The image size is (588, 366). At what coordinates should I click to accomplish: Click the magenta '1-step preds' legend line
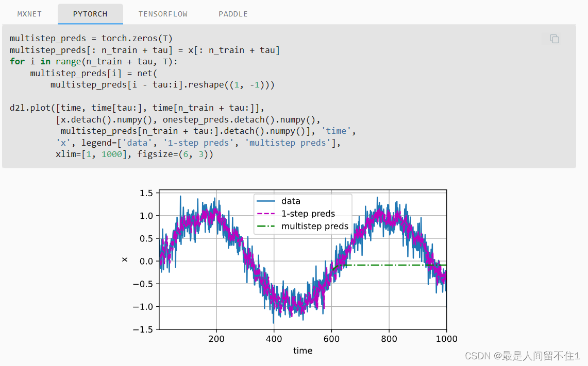267,213
